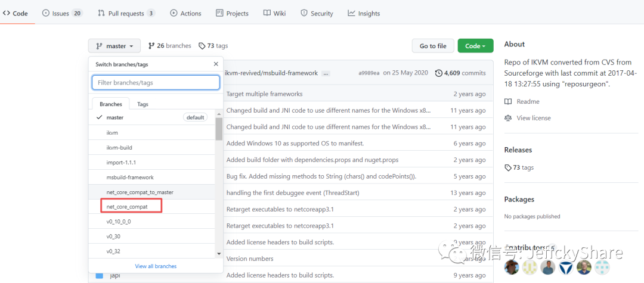Select the net_core_compat_to_master branch
Image resolution: width=644 pixels, height=283 pixels.
pos(152,192)
